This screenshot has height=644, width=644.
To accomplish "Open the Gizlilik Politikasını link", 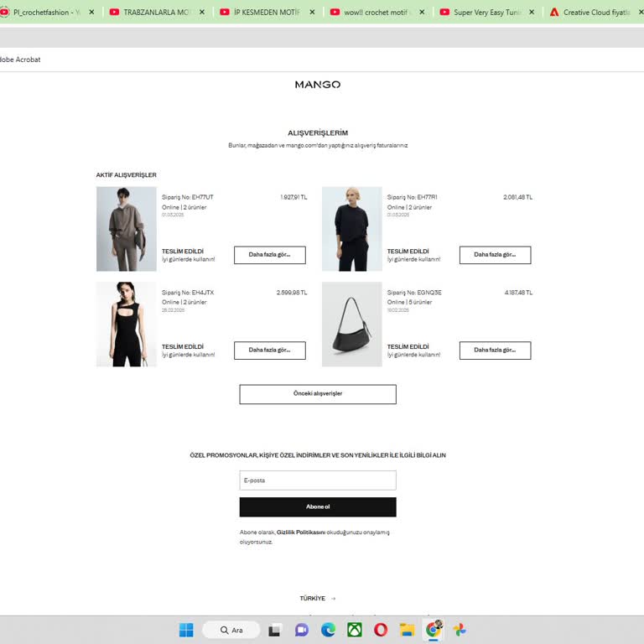I will 301,532.
